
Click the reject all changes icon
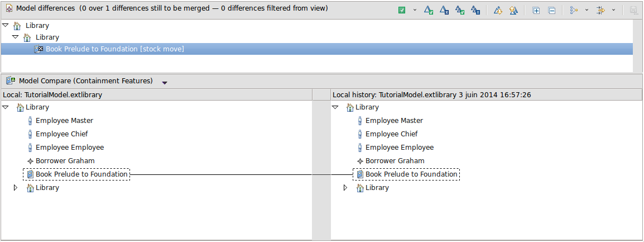coord(475,10)
